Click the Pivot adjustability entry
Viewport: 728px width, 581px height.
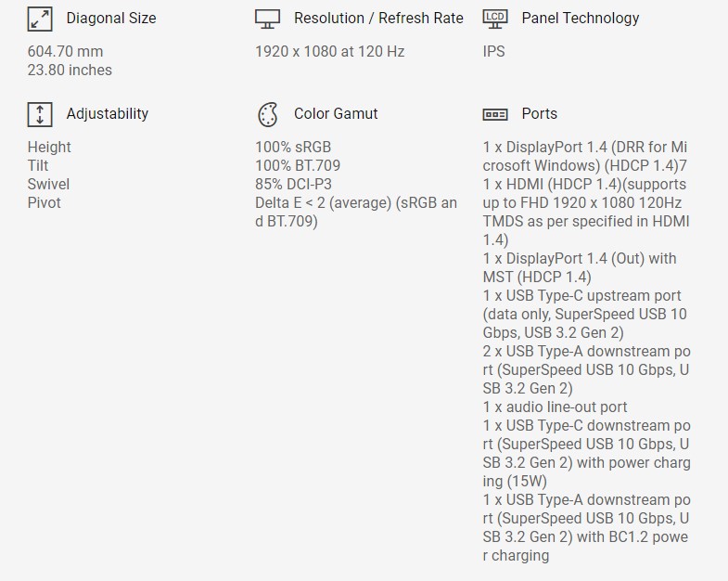coord(45,202)
